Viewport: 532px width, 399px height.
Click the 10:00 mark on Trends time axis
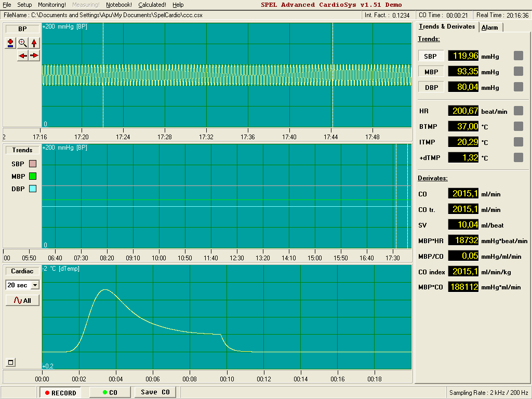click(159, 258)
